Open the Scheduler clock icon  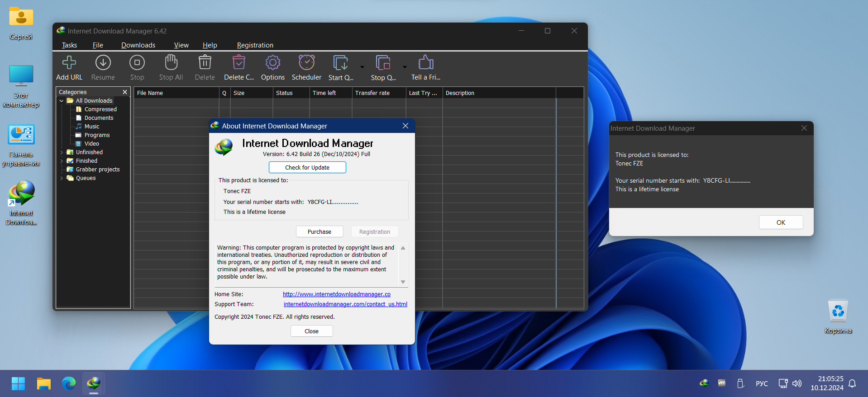coord(307,63)
